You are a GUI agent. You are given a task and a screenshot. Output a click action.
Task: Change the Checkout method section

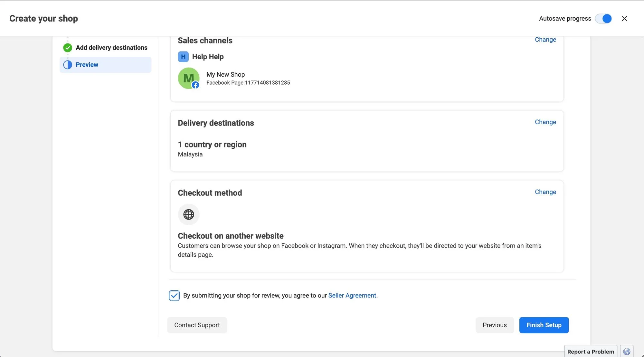coord(545,192)
